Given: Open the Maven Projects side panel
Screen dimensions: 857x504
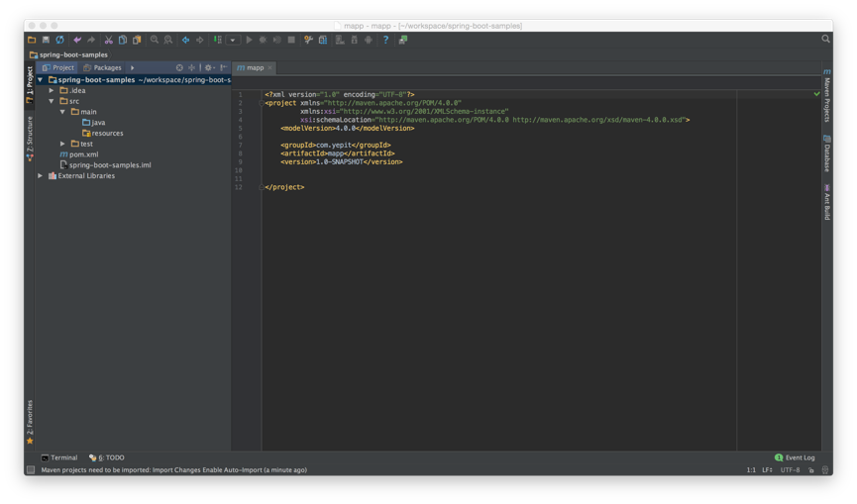Looking at the screenshot, I should click(827, 96).
